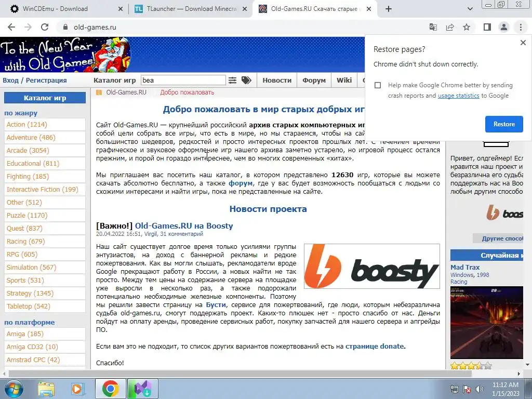Close the WinCDEmu - Download tab
The height and width of the screenshot is (399, 532).
tap(121, 9)
